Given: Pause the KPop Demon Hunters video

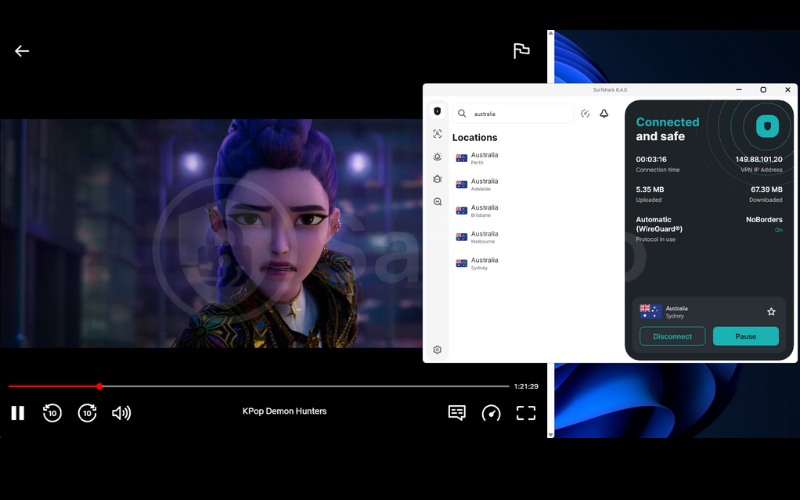Looking at the screenshot, I should (18, 413).
